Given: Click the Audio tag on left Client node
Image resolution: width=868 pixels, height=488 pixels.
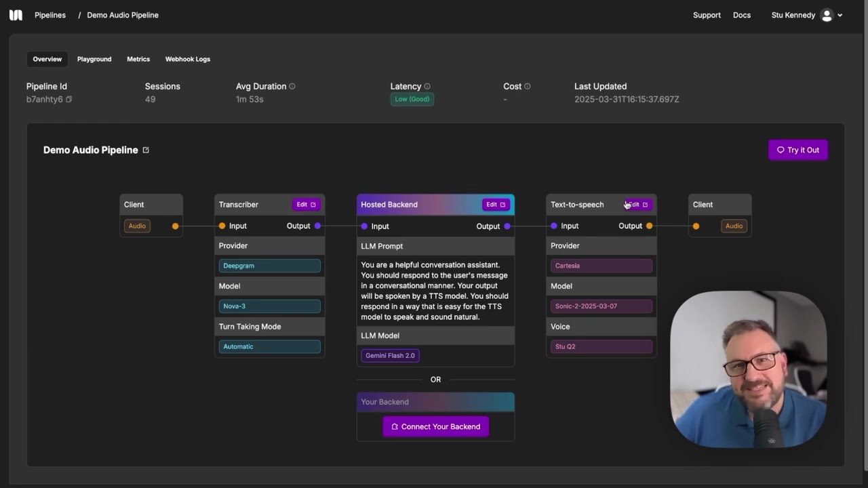Looking at the screenshot, I should (x=137, y=226).
